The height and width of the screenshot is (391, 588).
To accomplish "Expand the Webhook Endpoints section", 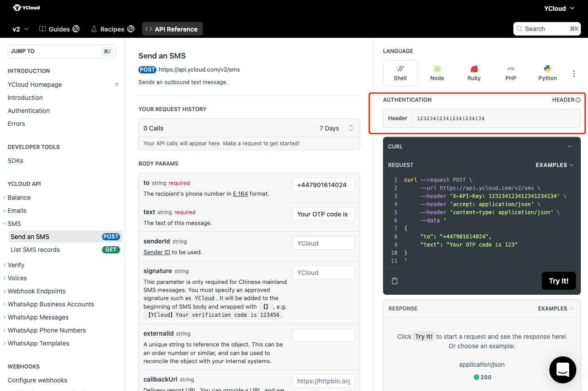I will [36, 291].
